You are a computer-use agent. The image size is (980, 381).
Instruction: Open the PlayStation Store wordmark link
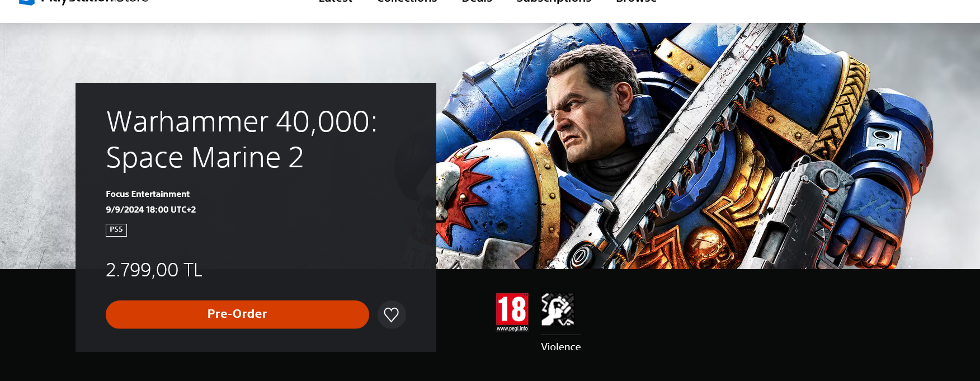point(94,2)
